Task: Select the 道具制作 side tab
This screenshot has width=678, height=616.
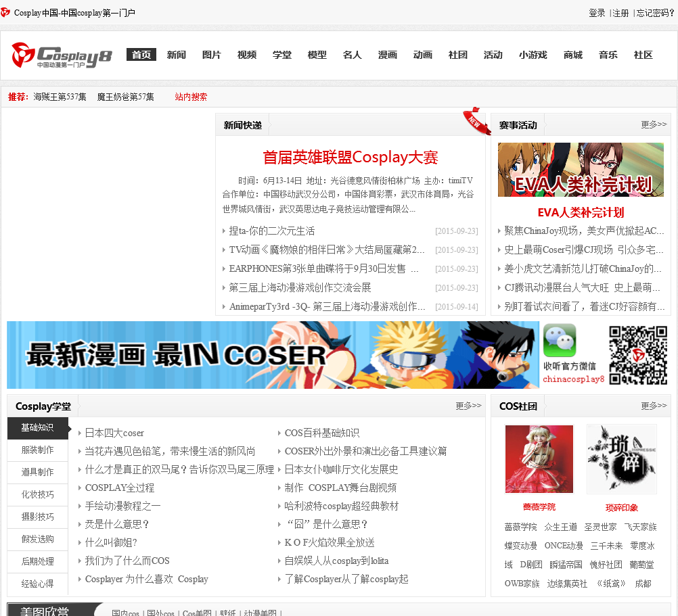Action: [x=38, y=472]
